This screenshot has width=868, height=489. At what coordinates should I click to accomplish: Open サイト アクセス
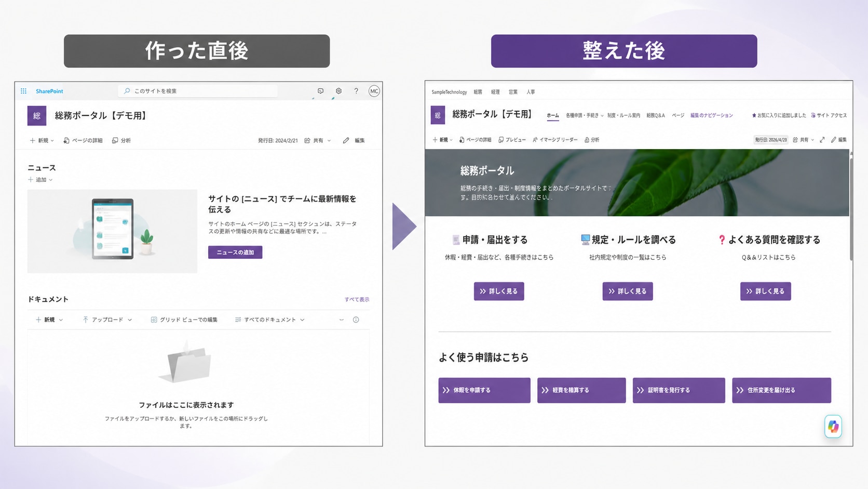[x=829, y=115]
